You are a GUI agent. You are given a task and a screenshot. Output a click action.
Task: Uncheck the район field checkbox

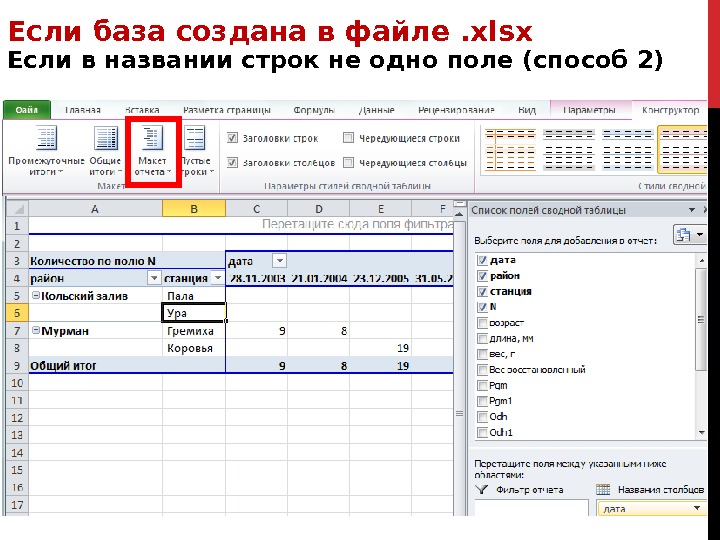coord(482,276)
